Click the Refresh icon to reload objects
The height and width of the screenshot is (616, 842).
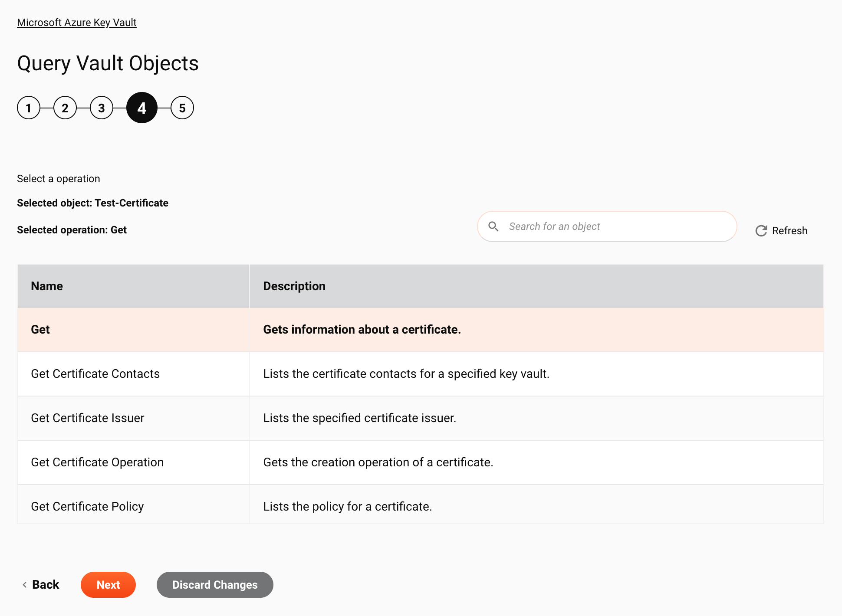coord(760,230)
